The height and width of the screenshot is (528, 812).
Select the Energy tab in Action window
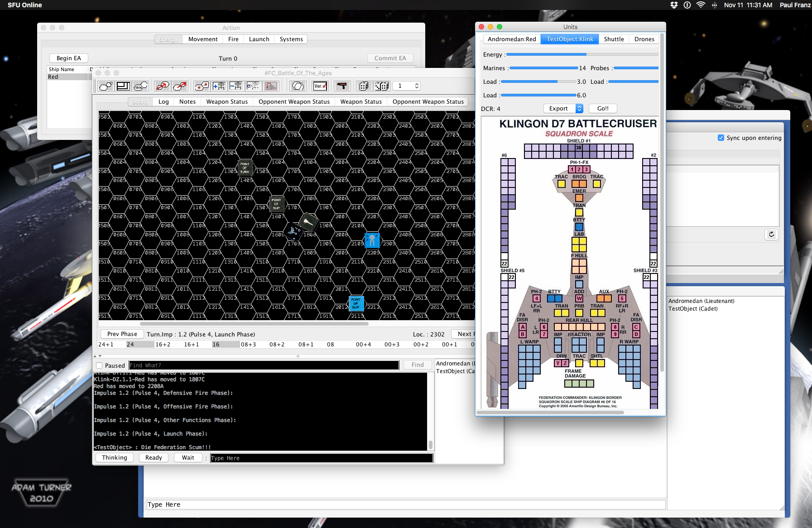168,39
